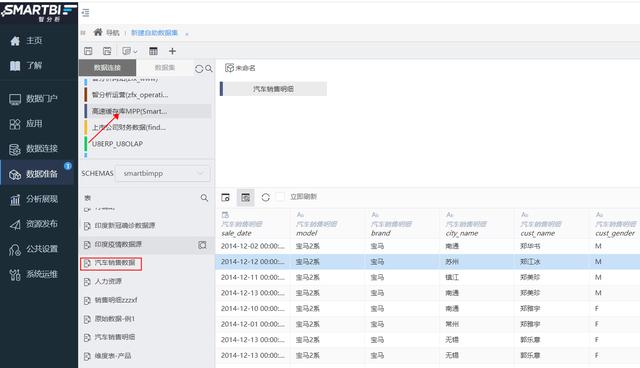The image size is (640, 368).
Task: Select the 2014-12-11 00:00 date cell
Action: click(x=253, y=277)
